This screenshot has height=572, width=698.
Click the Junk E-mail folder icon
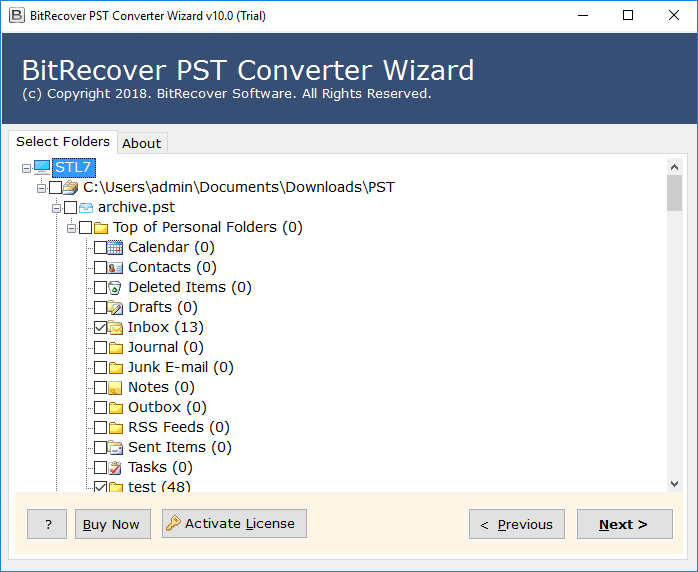(x=116, y=368)
